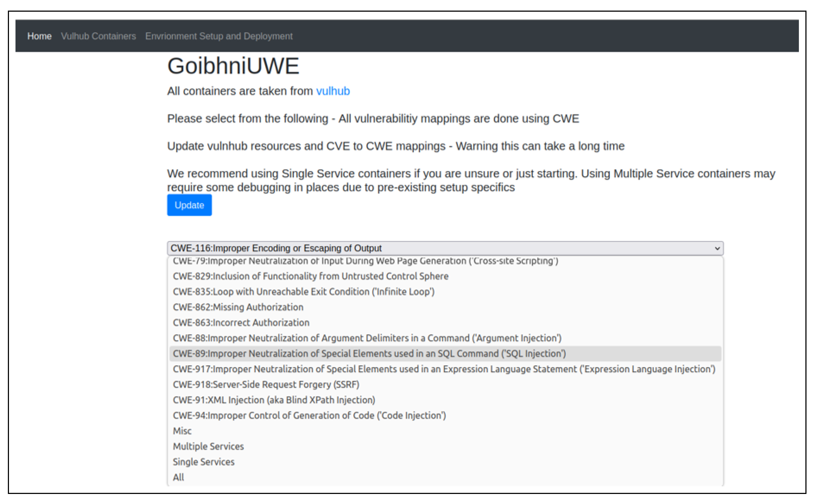Select CWE-917 Expression Language Injection
Screen dimensions: 816x504
click(444, 369)
